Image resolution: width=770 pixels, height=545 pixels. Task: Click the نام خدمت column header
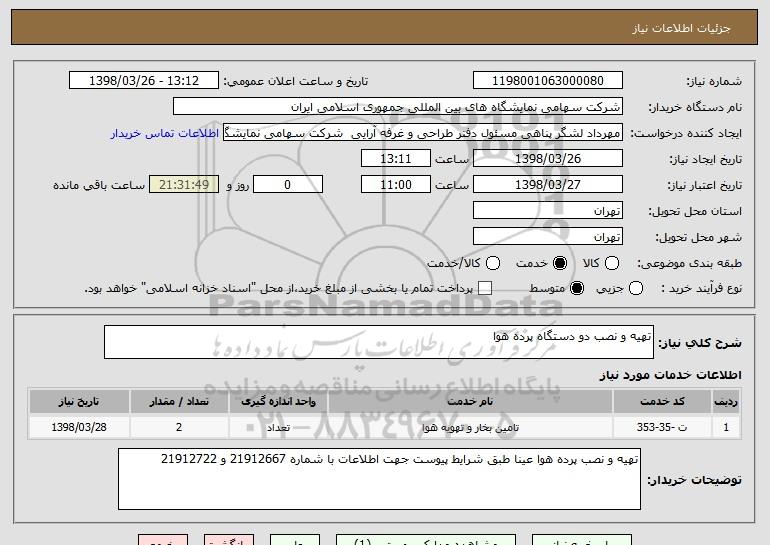470,402
